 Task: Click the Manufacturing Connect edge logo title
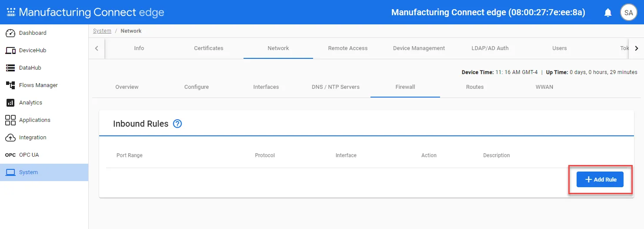91,12
